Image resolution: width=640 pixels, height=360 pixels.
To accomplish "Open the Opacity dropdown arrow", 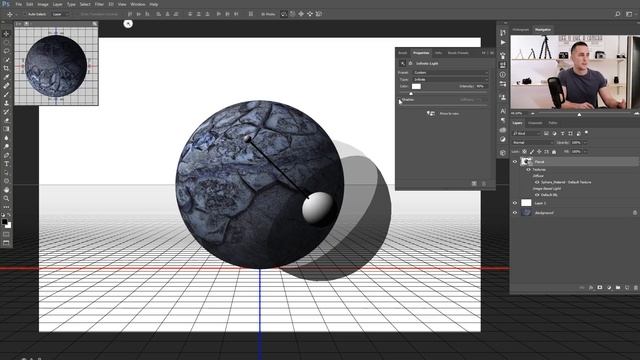I will pyautogui.click(x=586, y=142).
